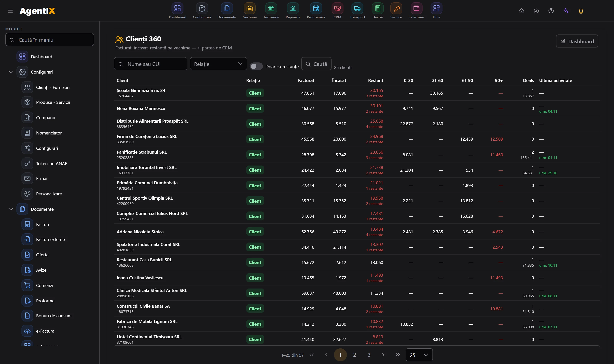Click the Nume sau CUI search field

pos(151,64)
